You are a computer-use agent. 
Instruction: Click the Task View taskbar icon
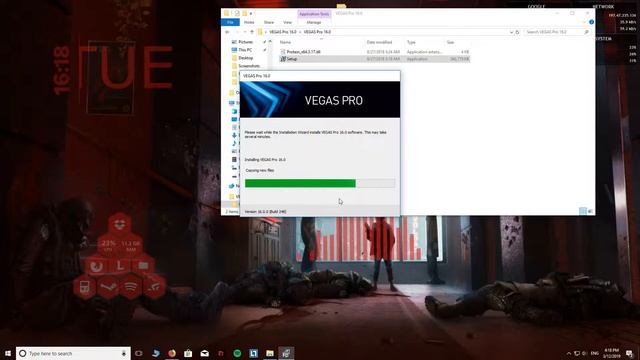pyautogui.click(x=139, y=353)
